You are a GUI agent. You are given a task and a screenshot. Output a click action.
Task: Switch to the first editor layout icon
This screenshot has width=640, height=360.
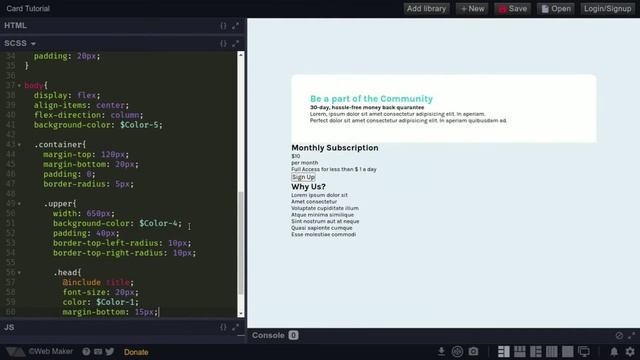point(504,352)
